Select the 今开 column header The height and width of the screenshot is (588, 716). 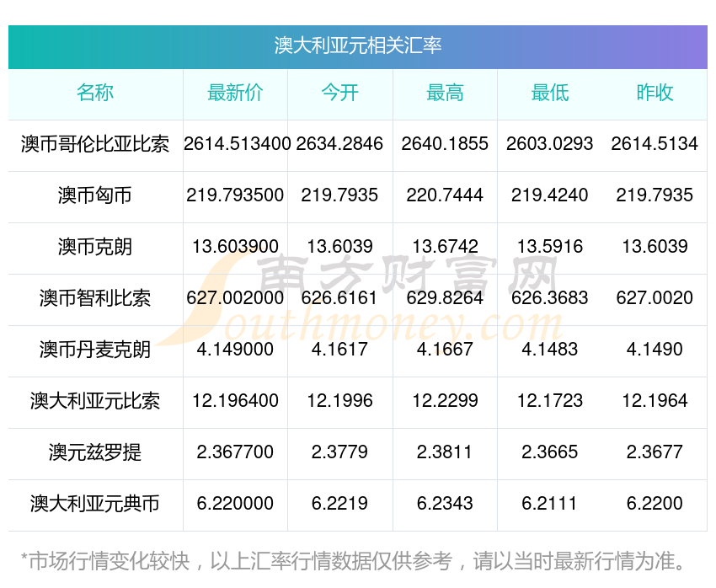coord(339,93)
